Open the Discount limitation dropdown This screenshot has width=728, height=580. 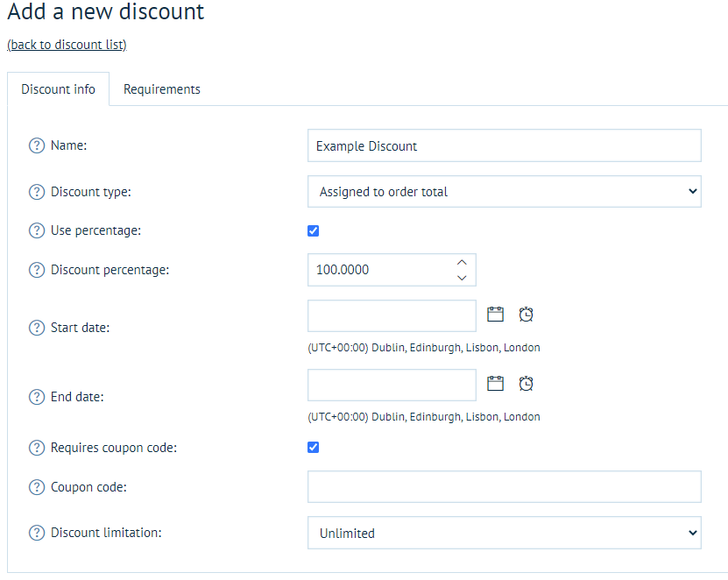[x=504, y=533]
